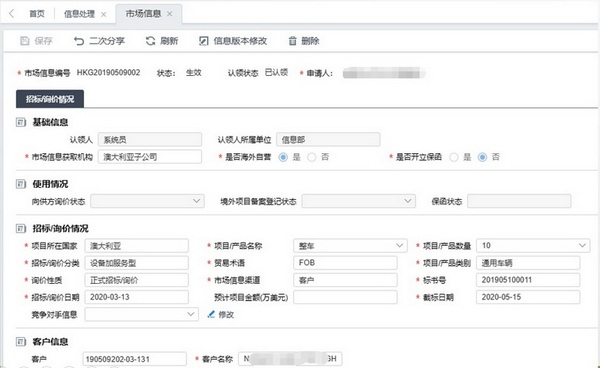Screen dimensions: 600x368
Task: Select the 市场信息 tab
Action: 143,14
